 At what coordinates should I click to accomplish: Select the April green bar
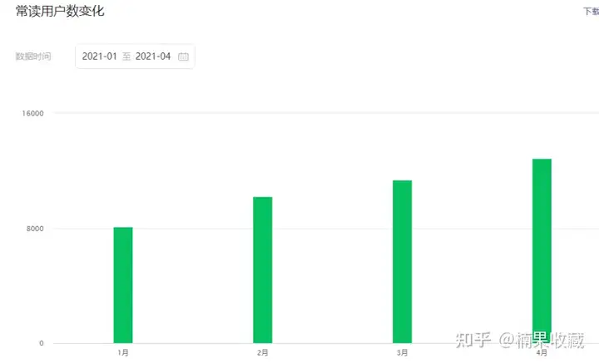542,251
